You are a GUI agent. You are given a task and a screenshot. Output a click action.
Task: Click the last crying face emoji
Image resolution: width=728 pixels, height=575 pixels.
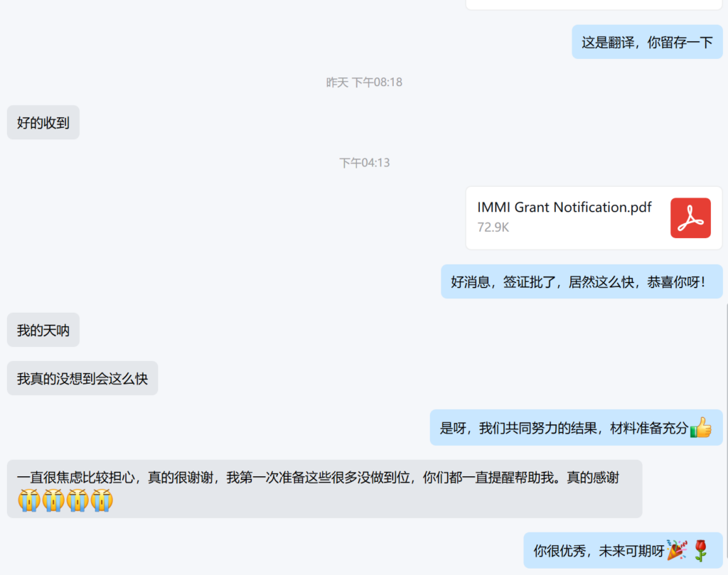coord(102,500)
